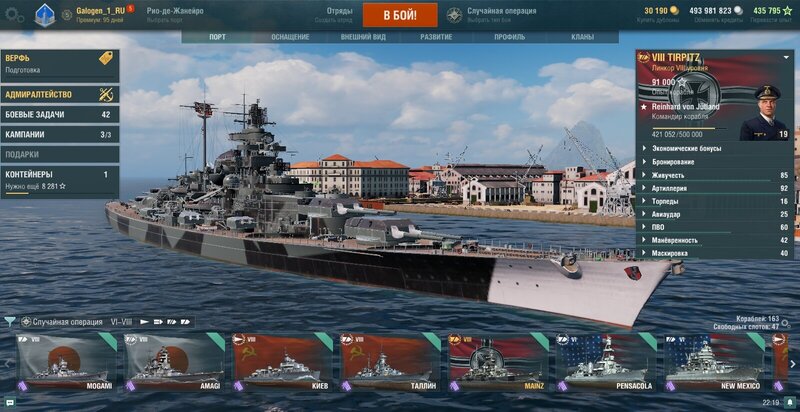The image size is (800, 412).
Task: Open the notification bell icon
Action: (789, 402)
